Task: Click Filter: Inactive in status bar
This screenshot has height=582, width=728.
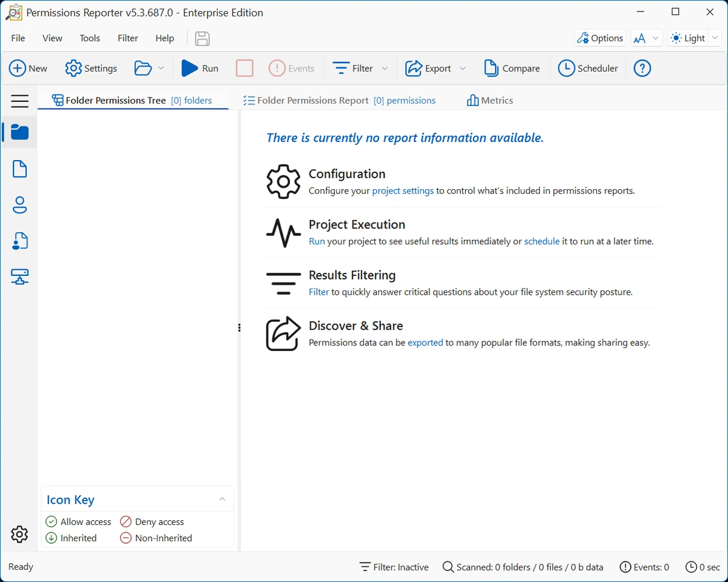Action: click(394, 567)
